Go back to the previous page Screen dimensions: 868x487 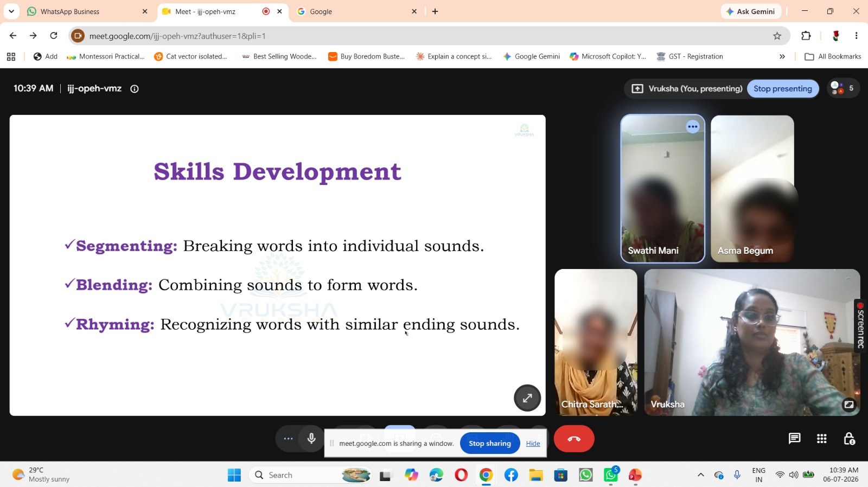pyautogui.click(x=13, y=36)
